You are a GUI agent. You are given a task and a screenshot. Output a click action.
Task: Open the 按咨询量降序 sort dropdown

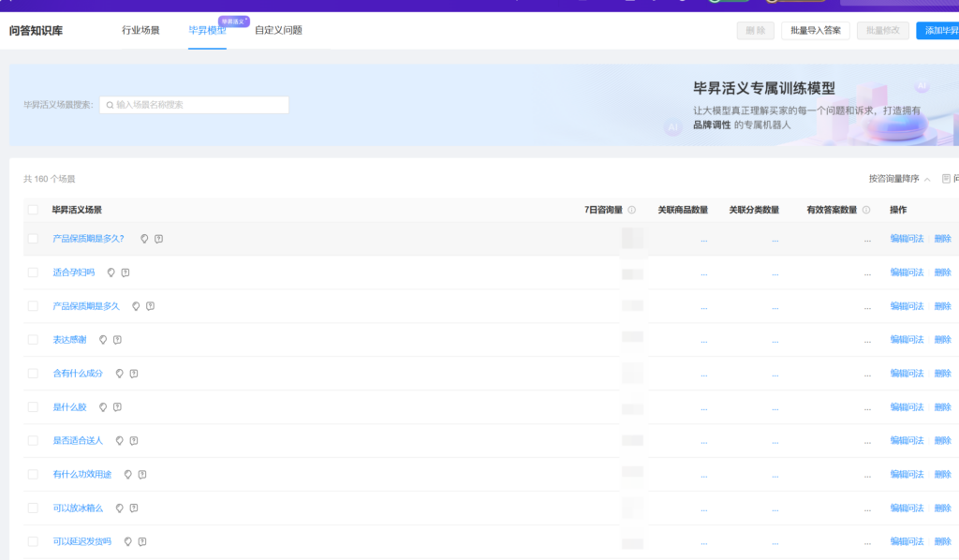(x=899, y=178)
